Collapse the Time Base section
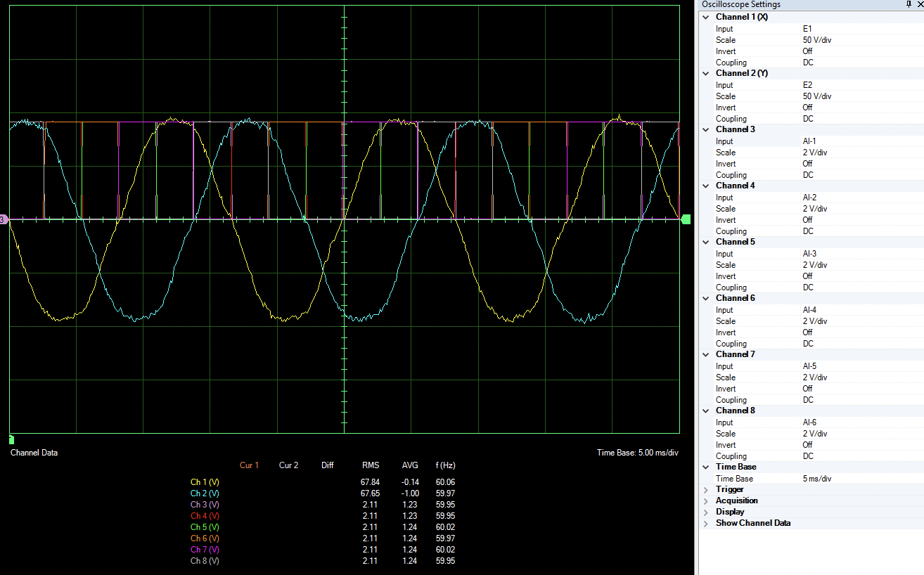924x575 pixels. pos(706,467)
